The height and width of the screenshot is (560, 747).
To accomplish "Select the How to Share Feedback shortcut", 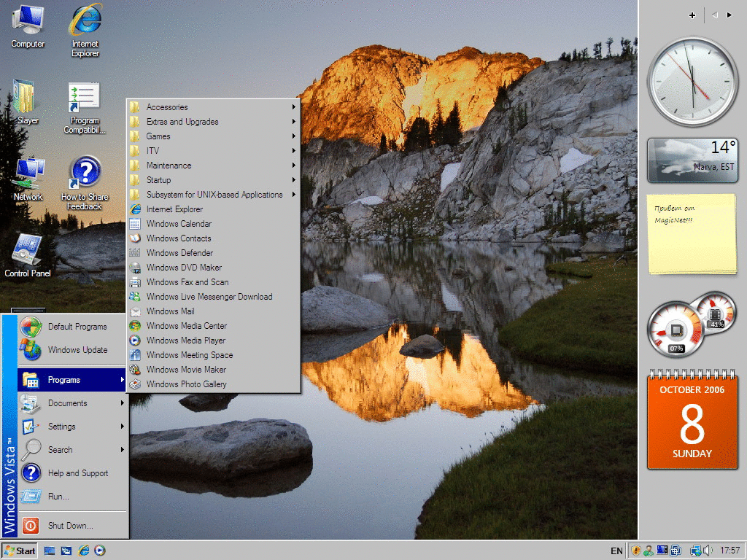I will pos(85,183).
